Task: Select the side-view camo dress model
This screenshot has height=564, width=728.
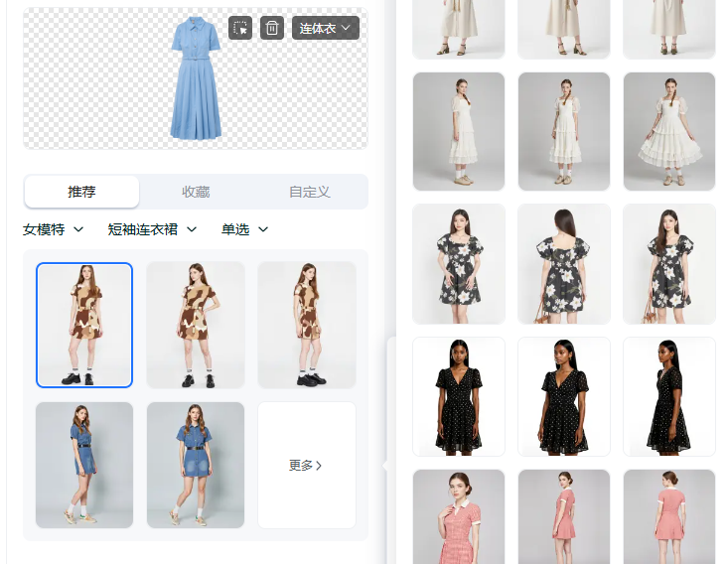Action: pyautogui.click(x=307, y=325)
